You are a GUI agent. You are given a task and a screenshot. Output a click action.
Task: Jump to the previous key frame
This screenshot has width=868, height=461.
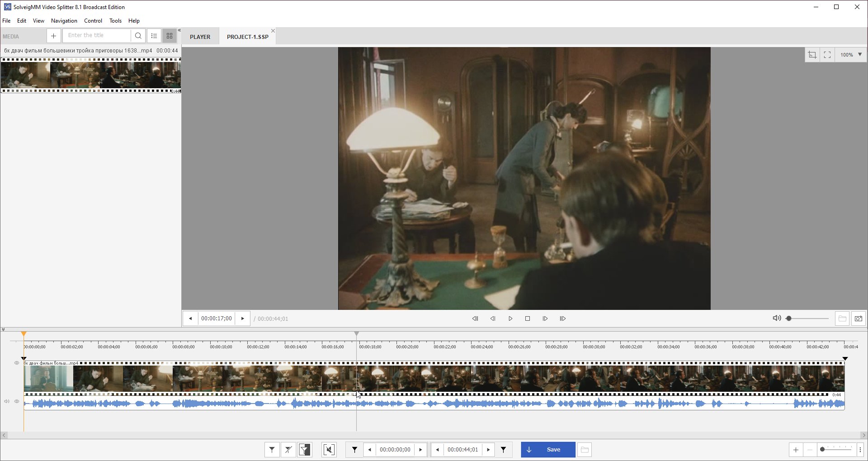[475, 318]
